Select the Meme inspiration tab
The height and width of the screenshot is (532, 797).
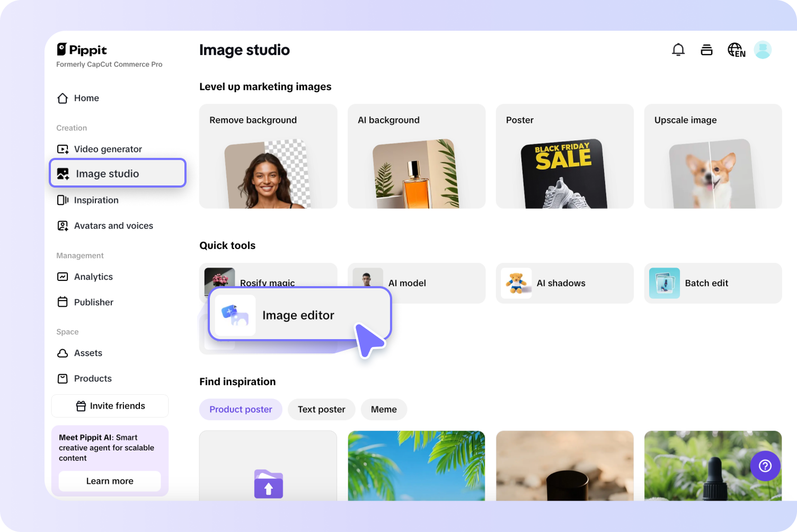tap(384, 409)
